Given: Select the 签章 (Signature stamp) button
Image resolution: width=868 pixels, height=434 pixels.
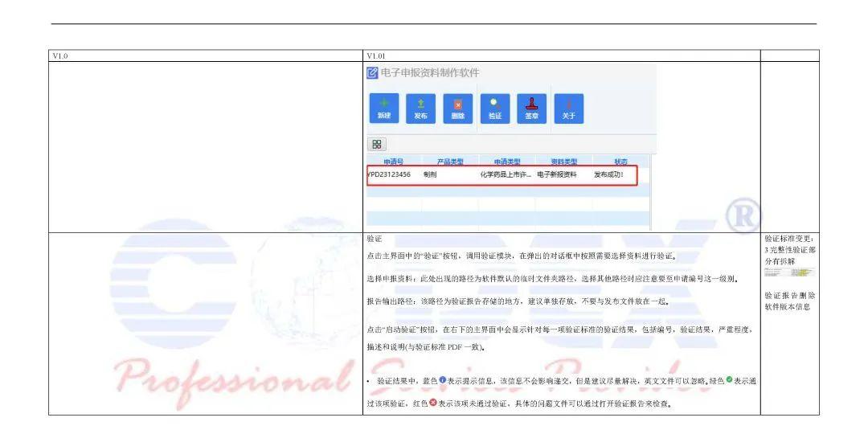Looking at the screenshot, I should pos(531,108).
